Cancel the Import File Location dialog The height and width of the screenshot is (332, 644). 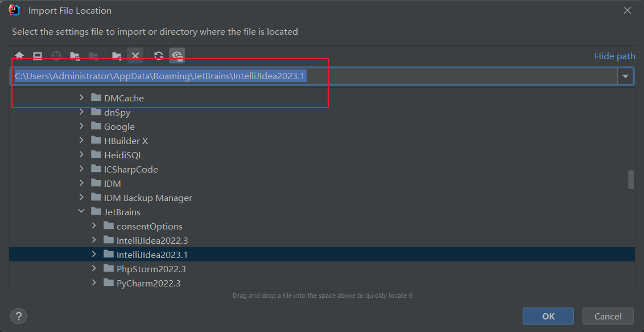(608, 316)
